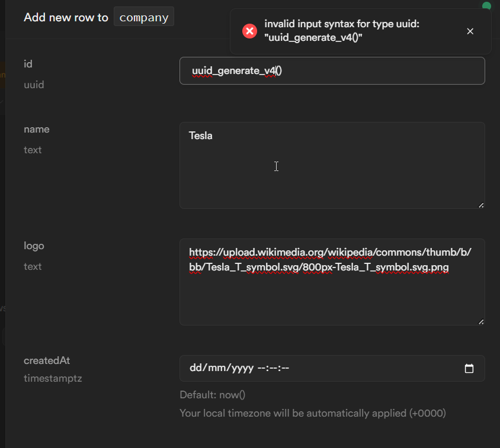Grab the logo textarea resize handle

coord(481,322)
